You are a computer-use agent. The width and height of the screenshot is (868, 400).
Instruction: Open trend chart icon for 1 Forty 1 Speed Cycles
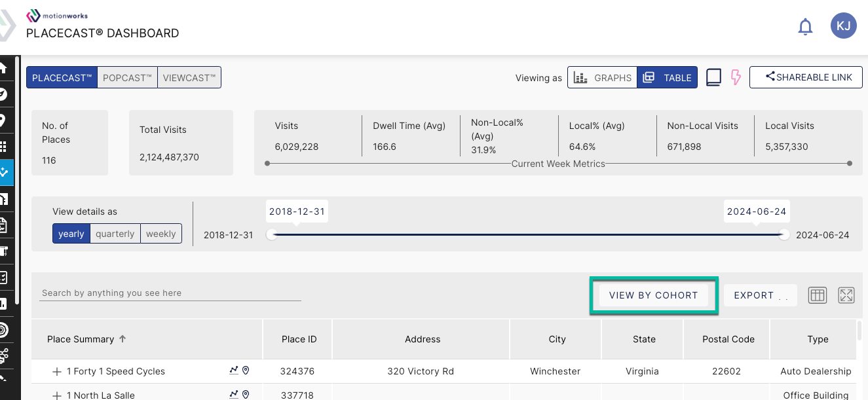pos(234,371)
